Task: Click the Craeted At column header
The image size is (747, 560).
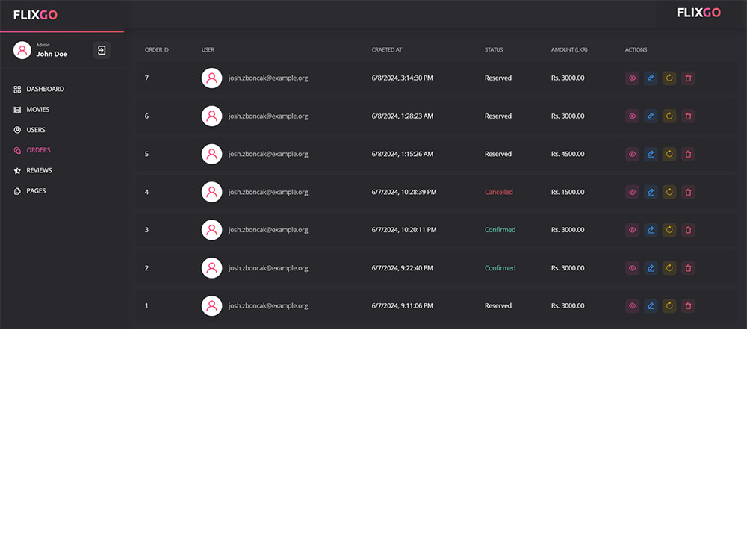Action: pos(387,49)
